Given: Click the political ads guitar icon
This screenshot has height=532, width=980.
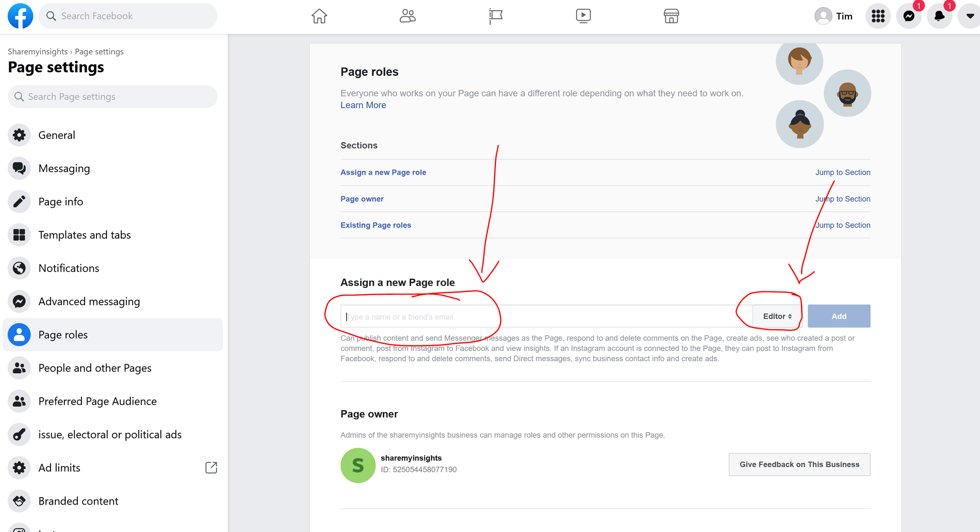Looking at the screenshot, I should [19, 435].
